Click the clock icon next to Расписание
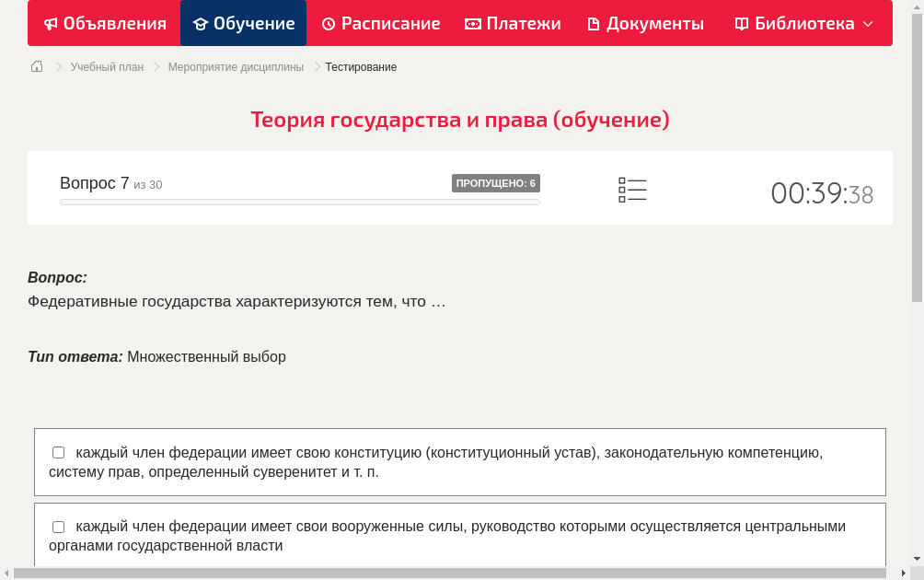The image size is (924, 580). (x=329, y=23)
